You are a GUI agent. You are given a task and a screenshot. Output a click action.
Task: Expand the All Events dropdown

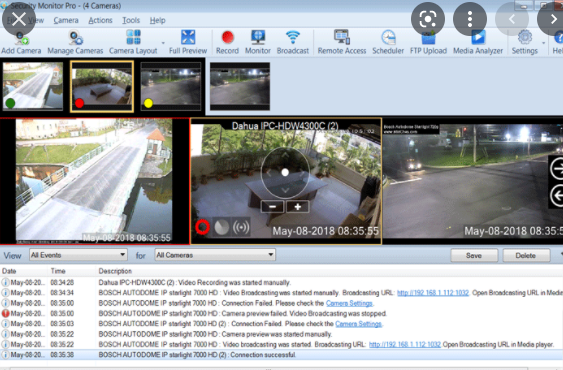pos(78,255)
